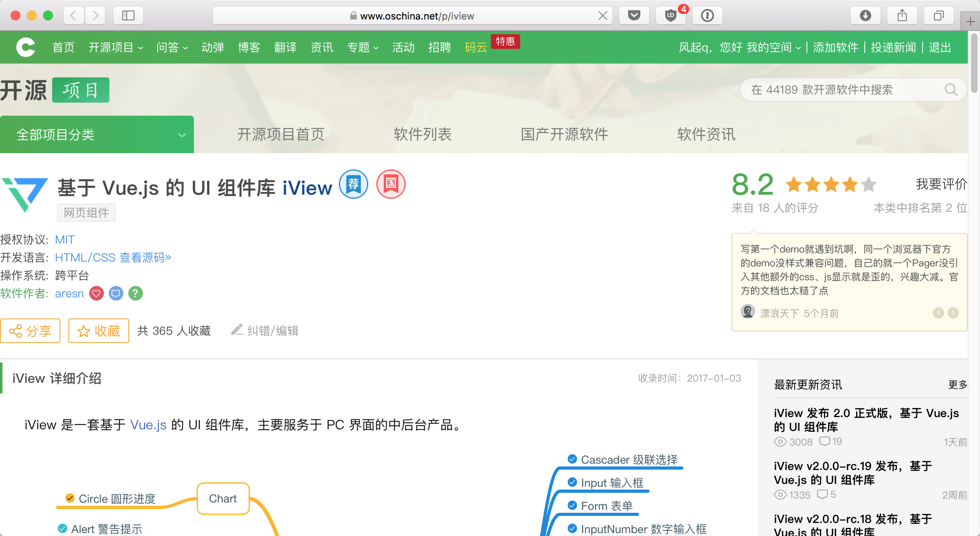
Task: Open the HTML/CSS language link
Action: (85, 257)
